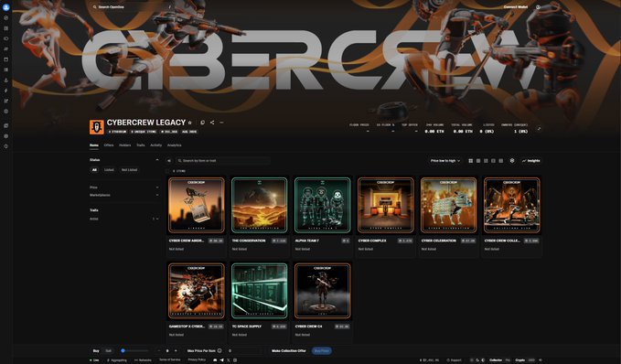Open the Telegram icon in the footer
This screenshot has height=364, width=621.
point(221,360)
